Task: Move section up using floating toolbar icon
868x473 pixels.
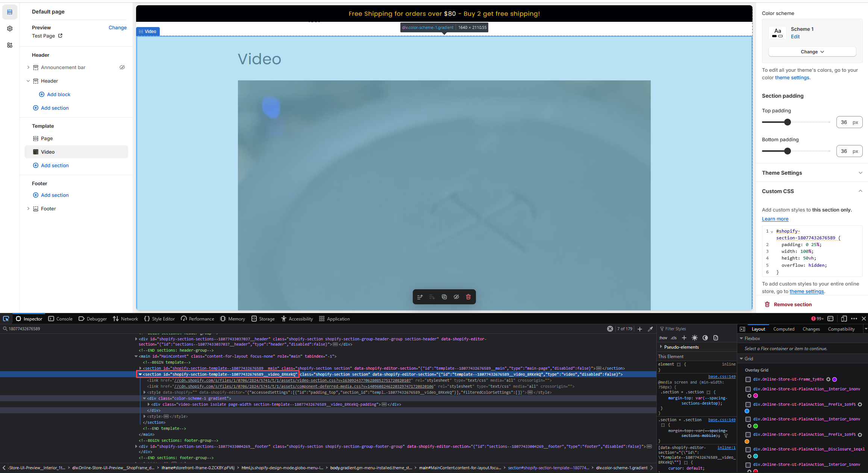Action: click(420, 297)
